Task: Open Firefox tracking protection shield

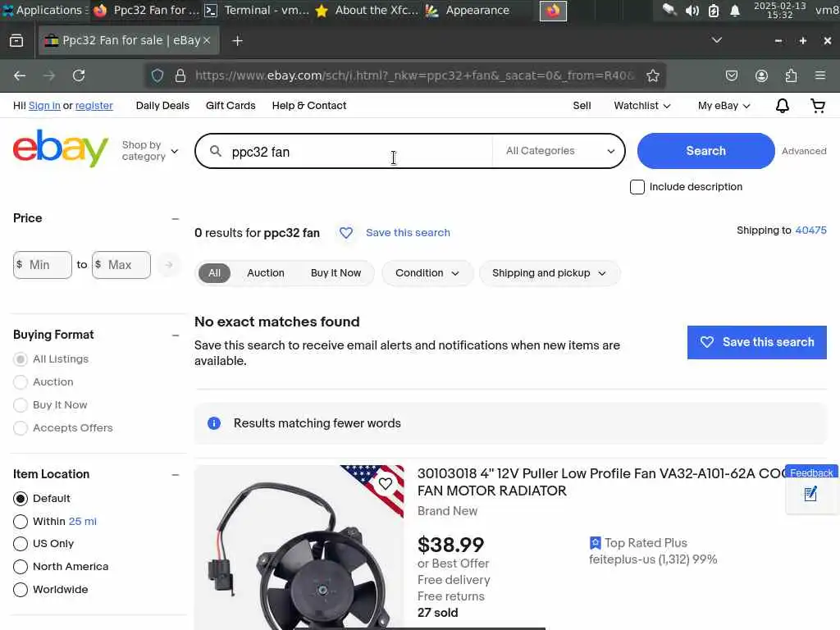Action: point(157,75)
